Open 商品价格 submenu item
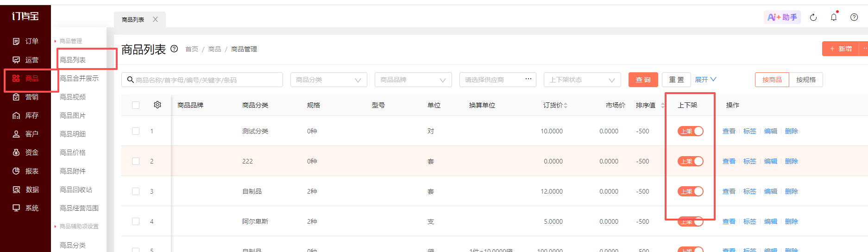Screen dimensions: 868x252 [x=73, y=152]
